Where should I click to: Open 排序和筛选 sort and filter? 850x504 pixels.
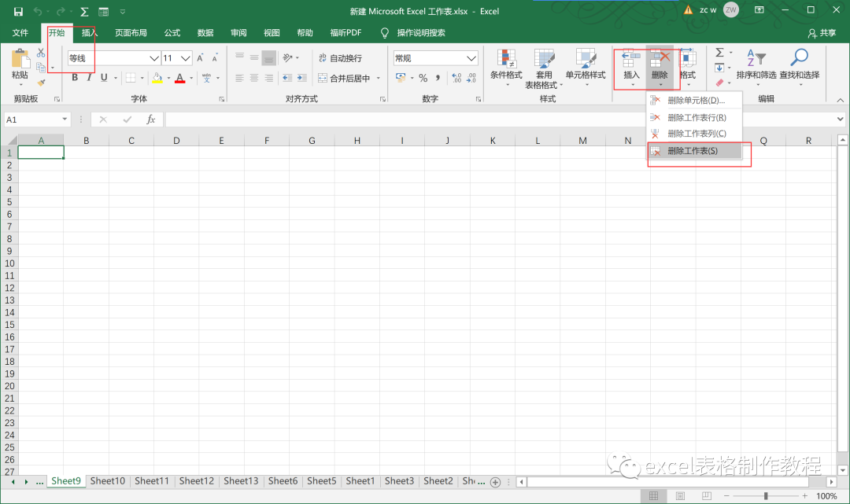[x=756, y=67]
